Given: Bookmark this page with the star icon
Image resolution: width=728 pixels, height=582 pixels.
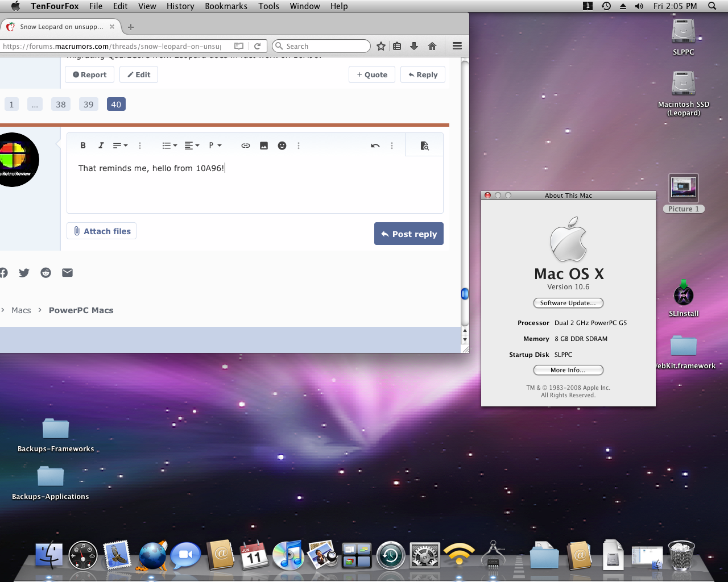Looking at the screenshot, I should point(381,46).
